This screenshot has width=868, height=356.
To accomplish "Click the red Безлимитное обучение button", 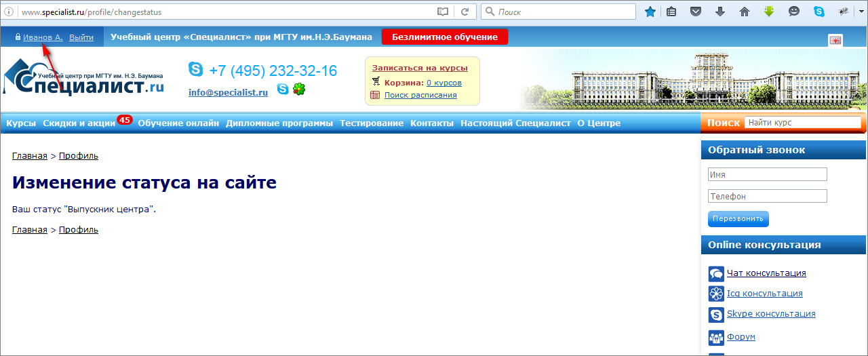I will pos(445,37).
